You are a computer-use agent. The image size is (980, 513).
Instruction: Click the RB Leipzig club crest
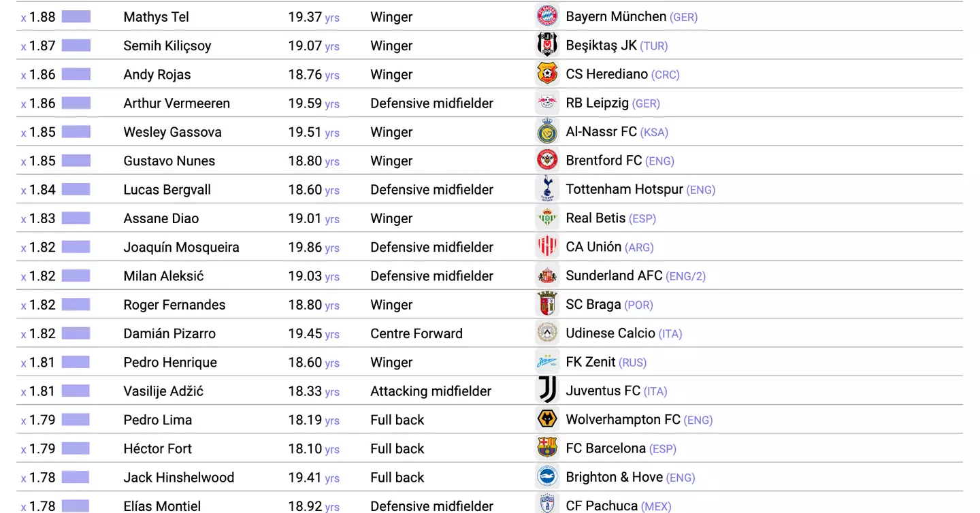[547, 103]
